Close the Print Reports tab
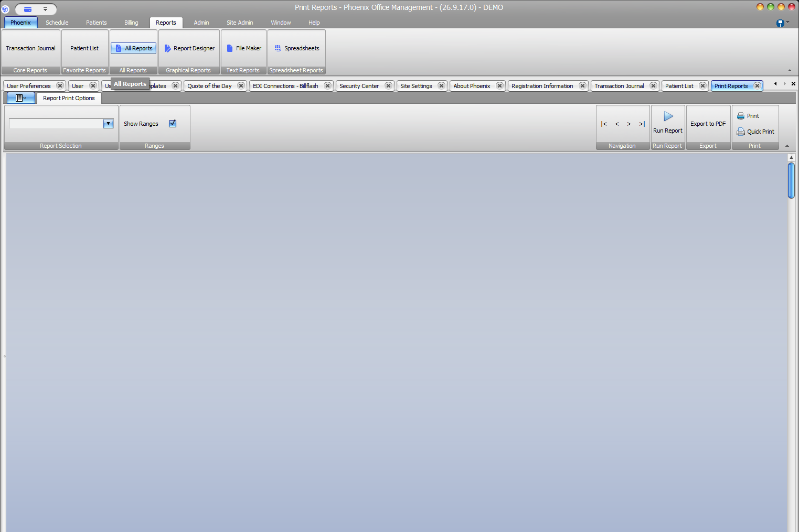This screenshot has width=799, height=532. 757,86
